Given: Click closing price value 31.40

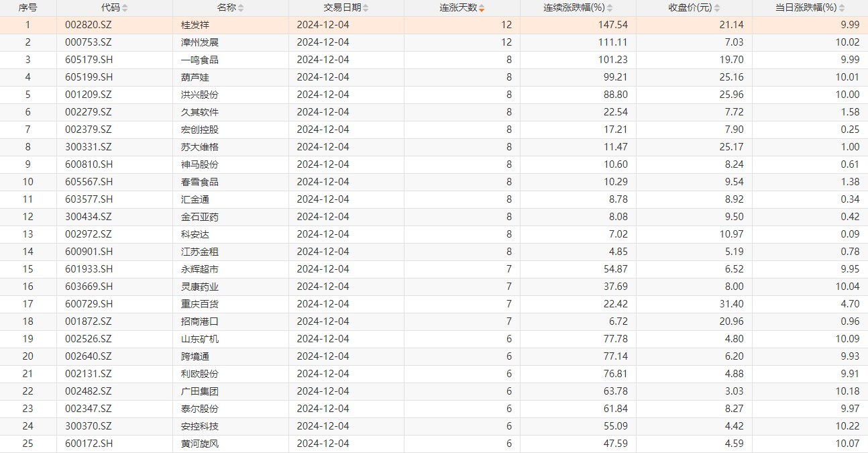Looking at the screenshot, I should [x=731, y=304].
